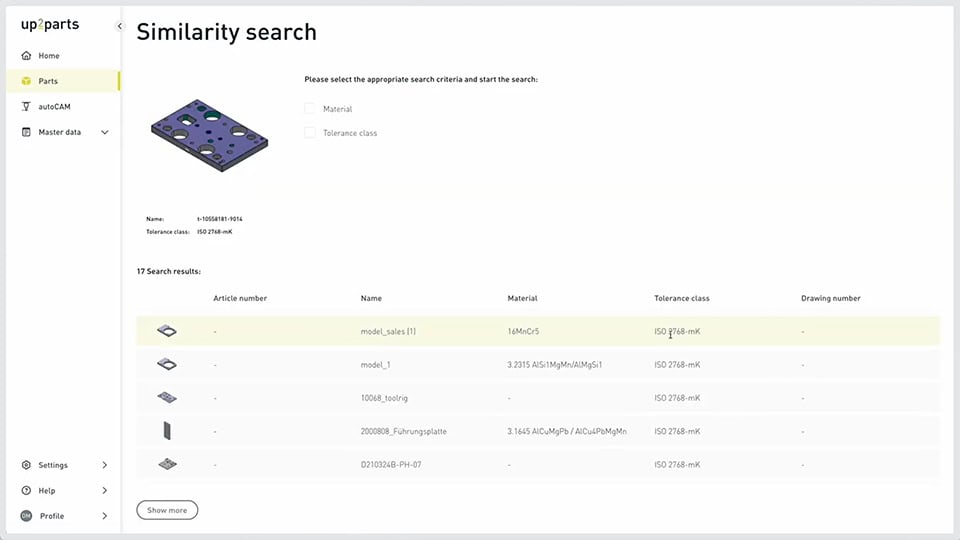Click the D210324B-PH-07 part thumbnail

pos(167,464)
